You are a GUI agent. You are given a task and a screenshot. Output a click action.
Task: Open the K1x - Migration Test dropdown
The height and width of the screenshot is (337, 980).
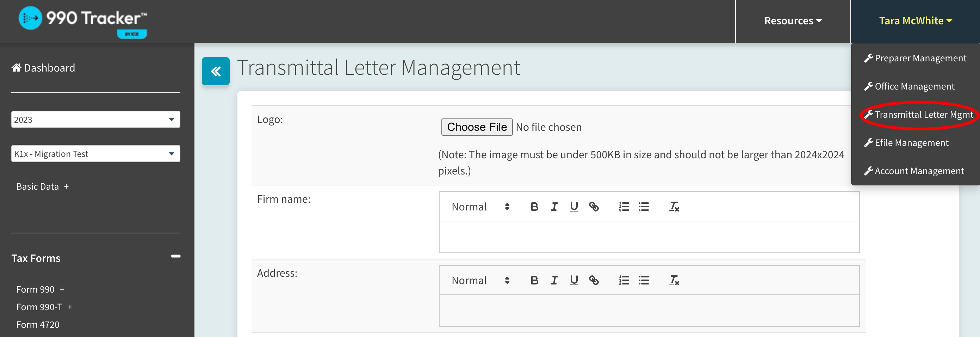95,154
